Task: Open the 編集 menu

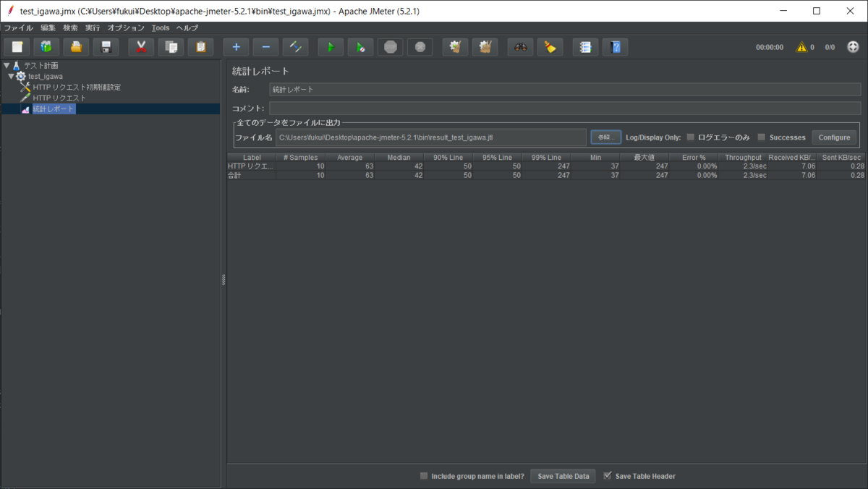Action: tap(48, 27)
